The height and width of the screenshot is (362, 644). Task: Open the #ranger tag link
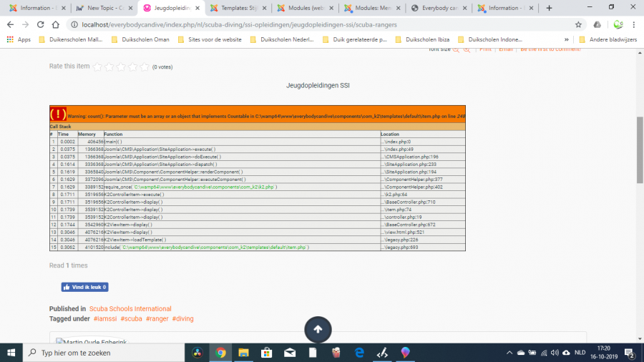(157, 318)
